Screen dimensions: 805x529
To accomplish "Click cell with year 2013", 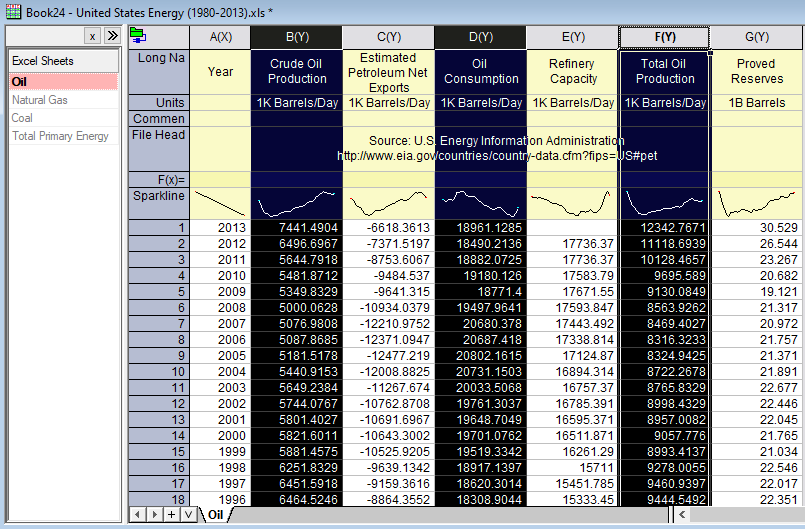I will [220, 228].
